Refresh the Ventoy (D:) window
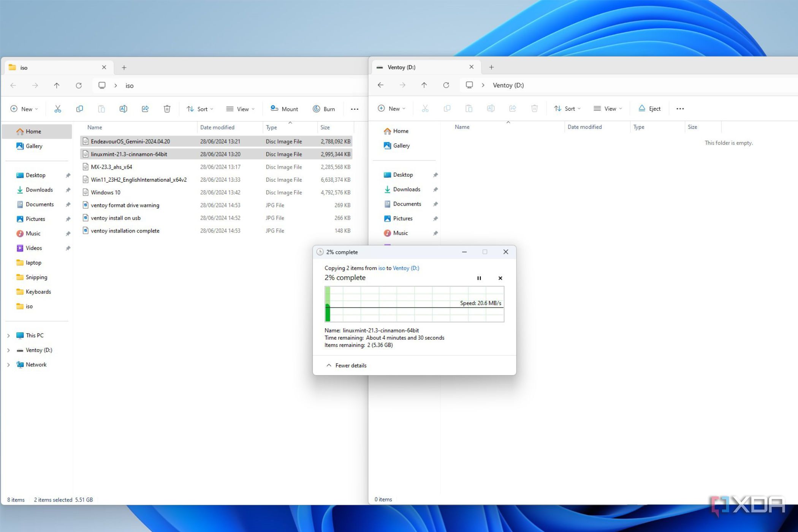Viewport: 798px width, 532px height. click(446, 85)
